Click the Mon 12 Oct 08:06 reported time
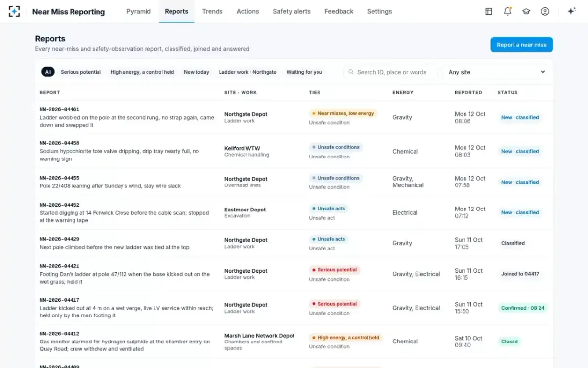This screenshot has width=588, height=368. 470,117
